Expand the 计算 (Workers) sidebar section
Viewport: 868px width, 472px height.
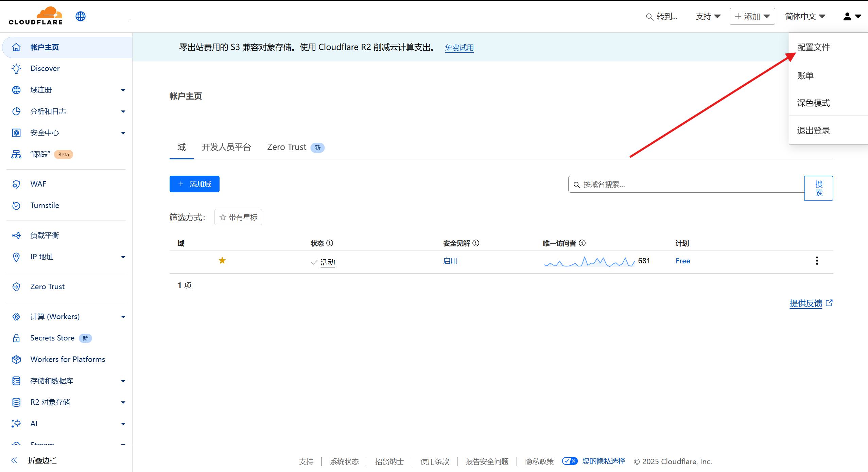pos(123,317)
